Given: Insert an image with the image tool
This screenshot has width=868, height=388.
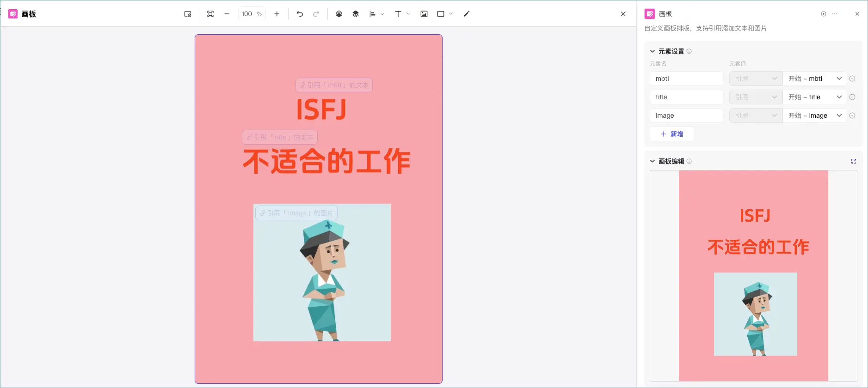Looking at the screenshot, I should [x=424, y=14].
